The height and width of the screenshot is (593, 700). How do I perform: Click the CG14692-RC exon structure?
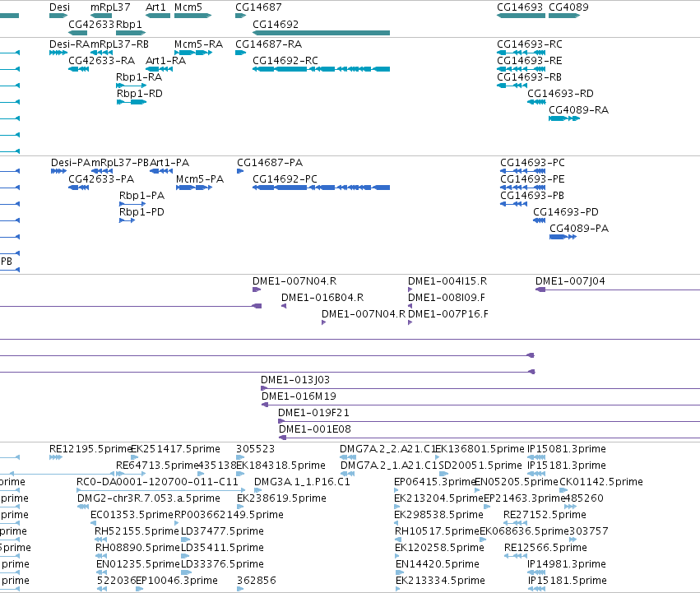click(321, 69)
